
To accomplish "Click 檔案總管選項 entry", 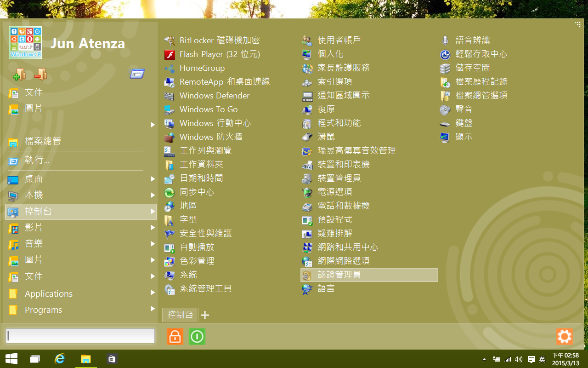I will pyautogui.click(x=507, y=96).
